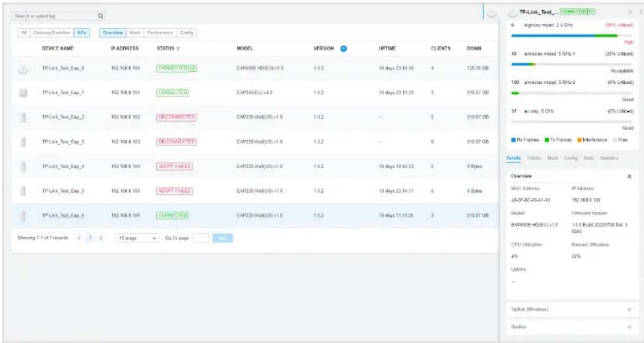Click the 2.4 GHz channel utilization bar
The image size is (644, 343).
coord(572,36)
